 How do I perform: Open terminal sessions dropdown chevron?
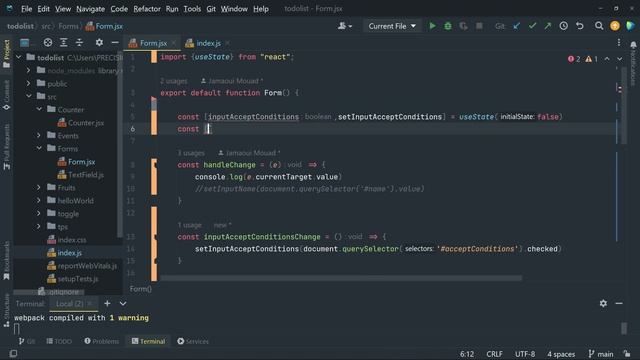click(x=123, y=303)
